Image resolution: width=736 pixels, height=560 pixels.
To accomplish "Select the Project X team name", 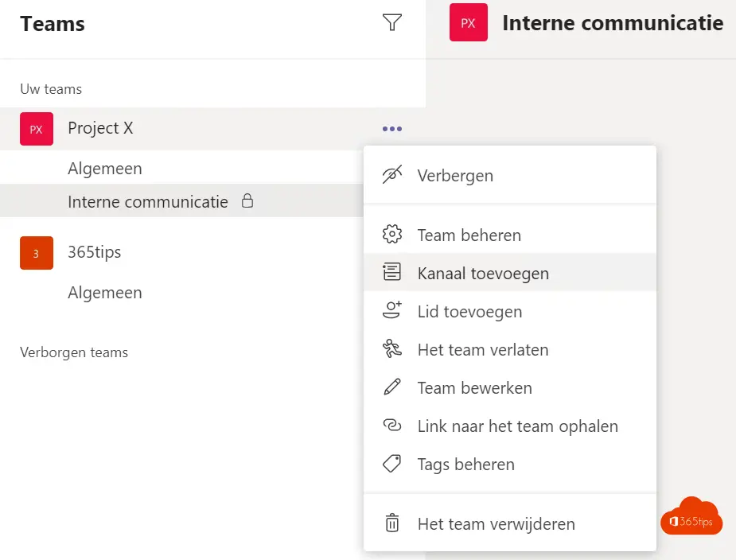I will coord(100,128).
